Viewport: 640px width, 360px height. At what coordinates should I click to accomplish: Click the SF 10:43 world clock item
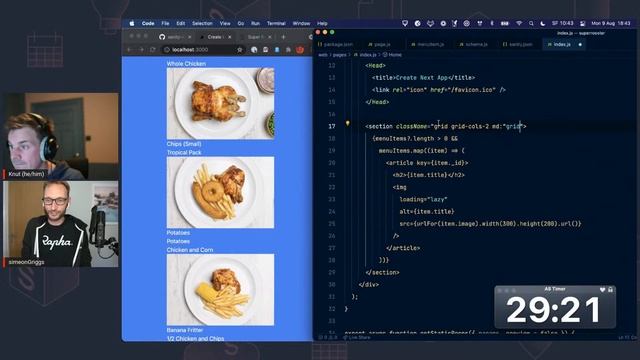562,24
